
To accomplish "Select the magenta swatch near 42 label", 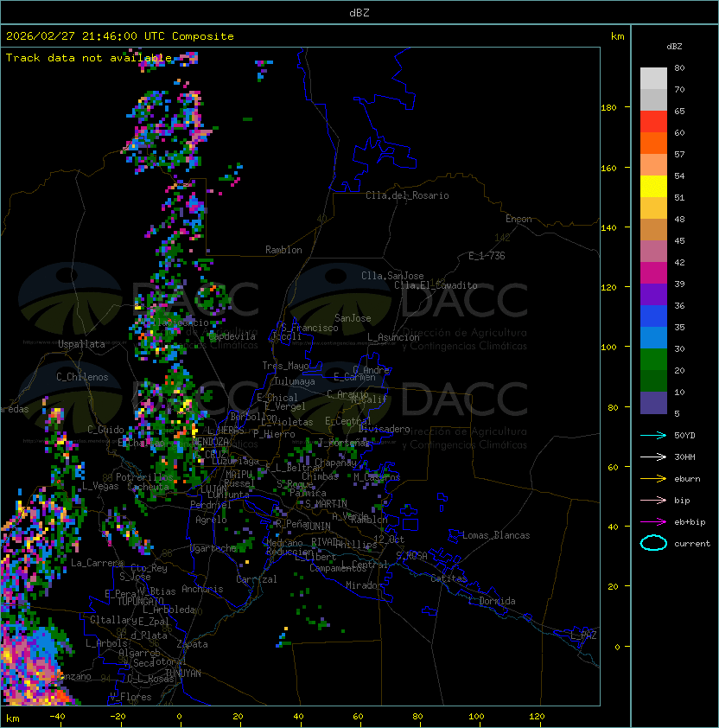I will point(653,273).
